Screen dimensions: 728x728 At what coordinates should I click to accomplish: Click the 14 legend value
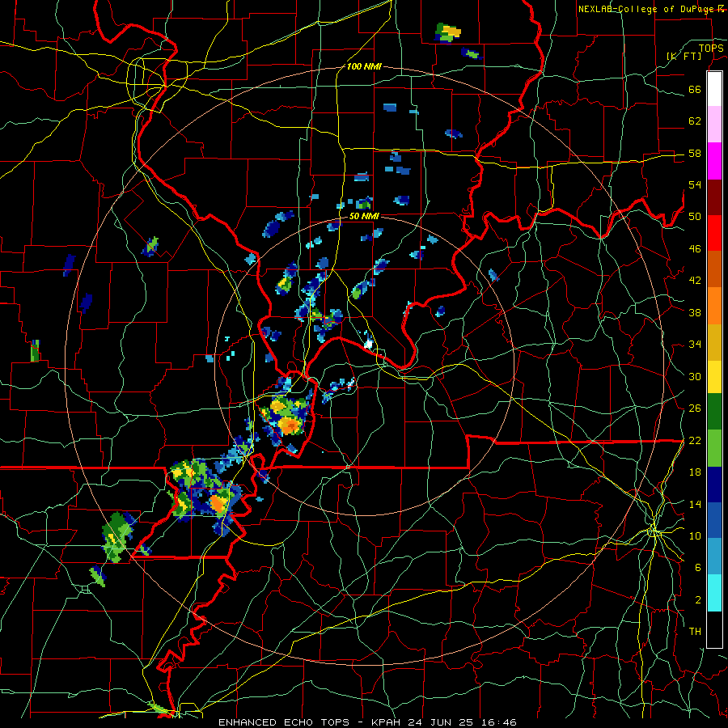tap(695, 504)
